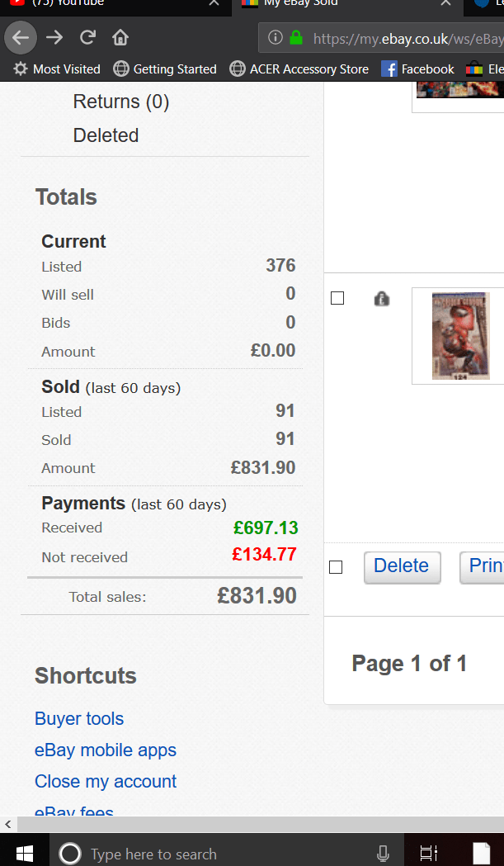
Task: Select the checkbox beside the Delete button
Action: coord(337,566)
